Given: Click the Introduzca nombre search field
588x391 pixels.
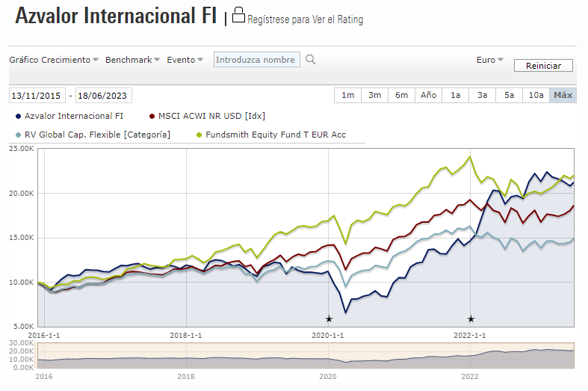Looking at the screenshot, I should pyautogui.click(x=257, y=60).
